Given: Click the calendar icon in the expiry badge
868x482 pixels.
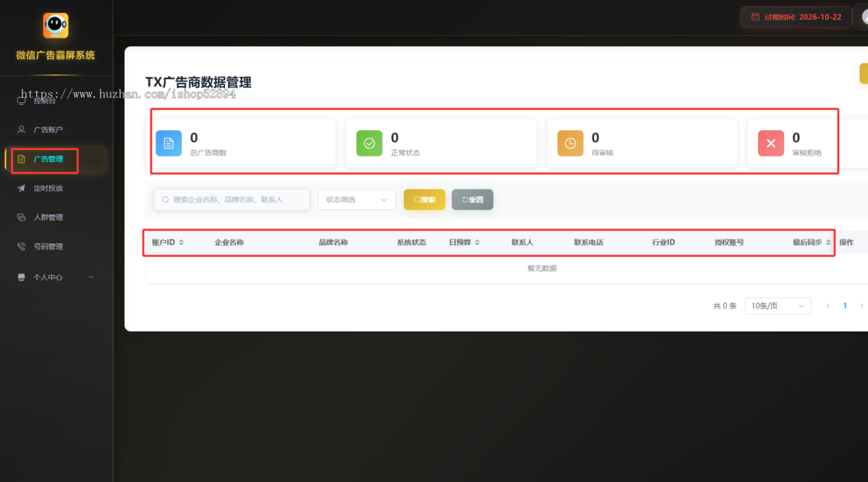Looking at the screenshot, I should pyautogui.click(x=755, y=17).
